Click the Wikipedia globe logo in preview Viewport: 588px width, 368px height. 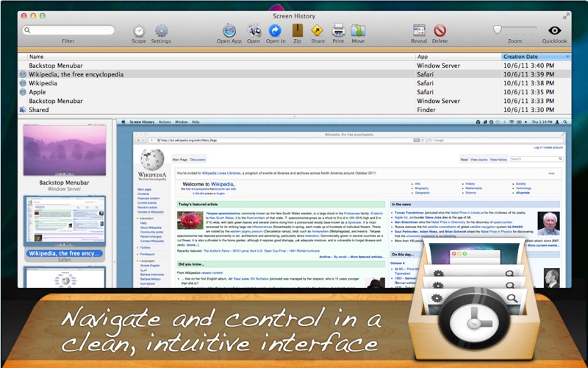[152, 159]
